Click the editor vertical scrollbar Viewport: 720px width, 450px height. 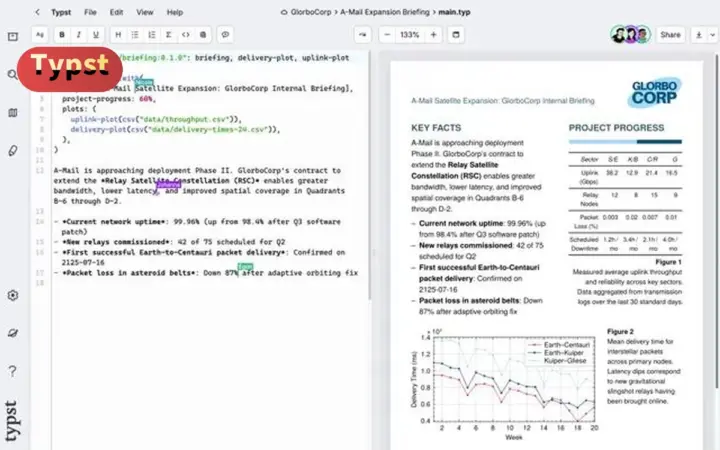tap(369, 177)
